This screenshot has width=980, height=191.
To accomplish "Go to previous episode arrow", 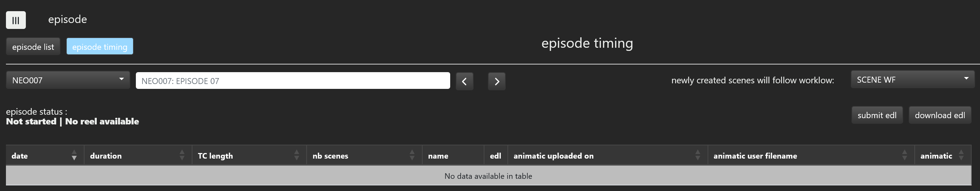I will click(x=464, y=81).
